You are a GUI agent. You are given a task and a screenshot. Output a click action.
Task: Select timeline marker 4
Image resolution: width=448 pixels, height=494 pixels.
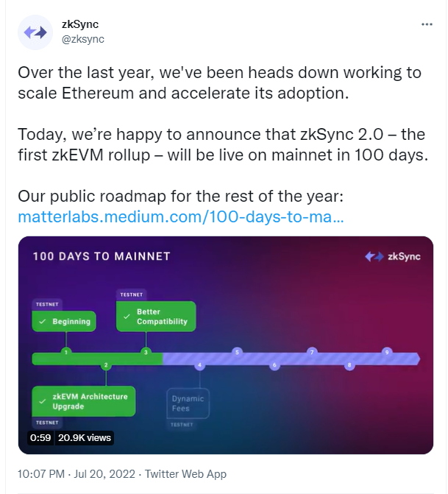tap(199, 365)
